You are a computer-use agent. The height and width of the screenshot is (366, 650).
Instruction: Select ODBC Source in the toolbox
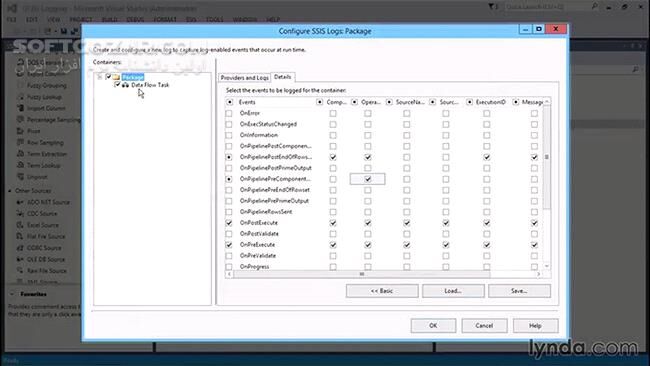point(44,248)
